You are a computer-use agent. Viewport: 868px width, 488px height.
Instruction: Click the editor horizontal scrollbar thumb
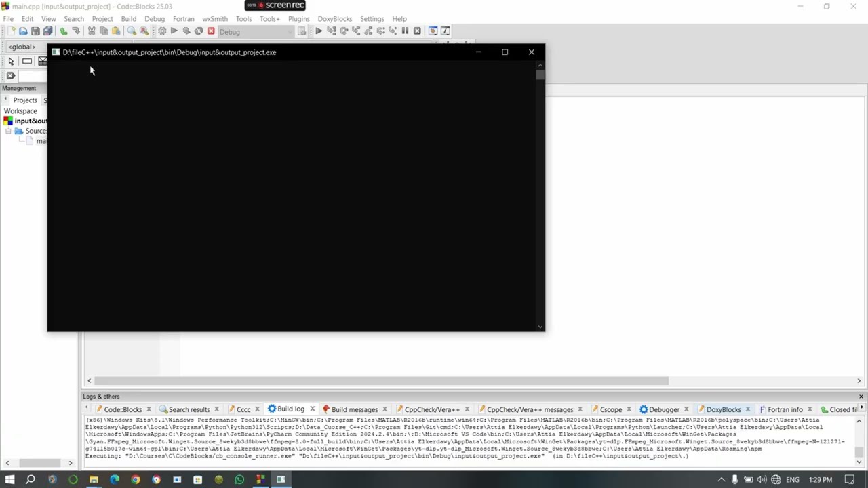pyautogui.click(x=381, y=381)
